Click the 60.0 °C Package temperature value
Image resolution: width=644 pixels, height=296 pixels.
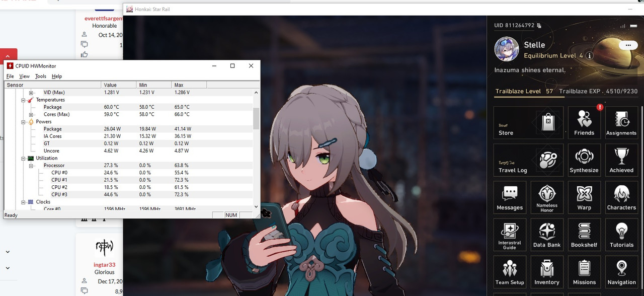pyautogui.click(x=112, y=107)
